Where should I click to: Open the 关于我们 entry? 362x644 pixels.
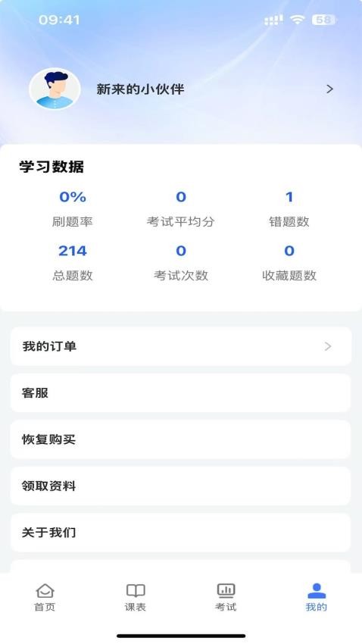click(x=180, y=533)
